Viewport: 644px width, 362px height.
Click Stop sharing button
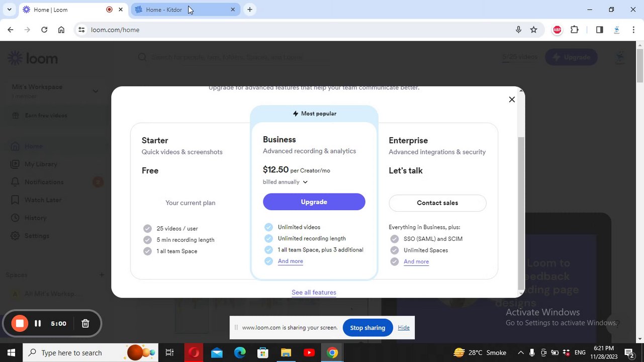coord(367,328)
